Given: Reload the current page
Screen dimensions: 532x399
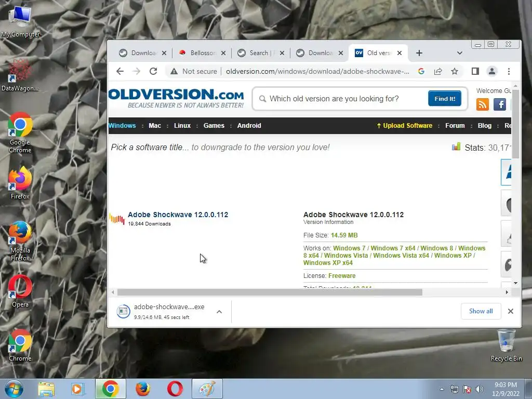Looking at the screenshot, I should tap(153, 71).
